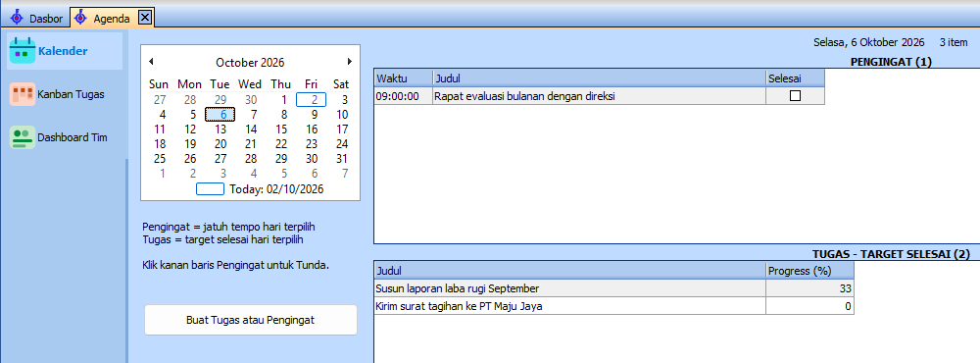Select Rapat evaluasi bulanan dengan direksi row

pyautogui.click(x=600, y=96)
